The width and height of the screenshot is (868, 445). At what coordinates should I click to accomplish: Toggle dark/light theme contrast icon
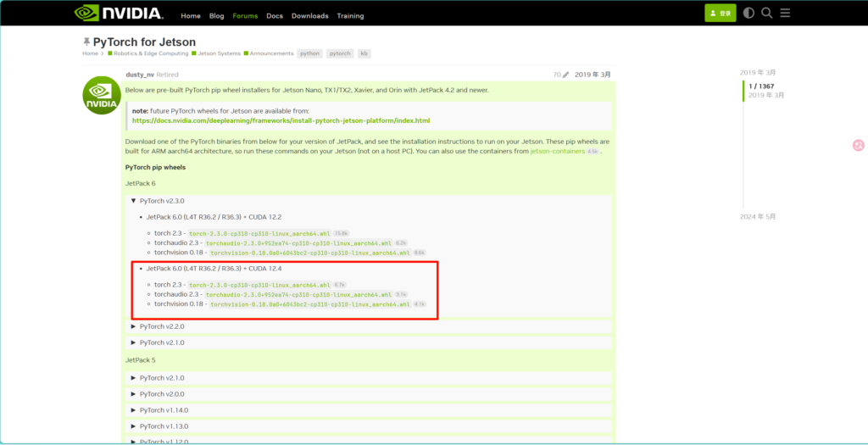tap(748, 13)
